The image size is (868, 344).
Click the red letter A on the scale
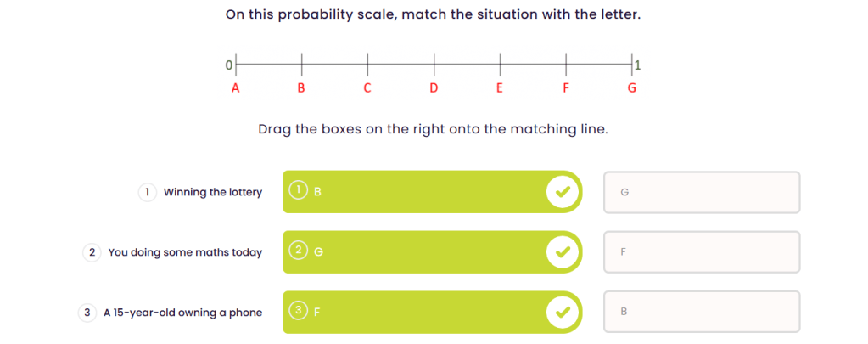[235, 87]
